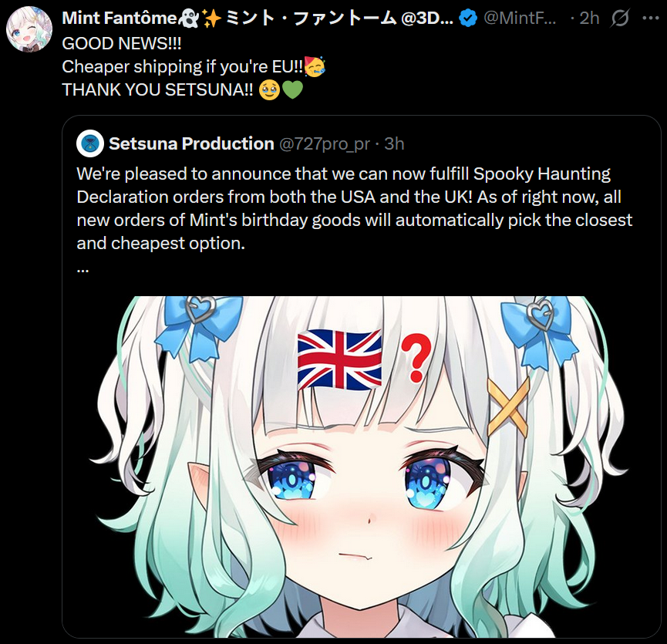Expand the quoted post's trailing ellipsis
This screenshot has height=644, width=667.
[83, 269]
